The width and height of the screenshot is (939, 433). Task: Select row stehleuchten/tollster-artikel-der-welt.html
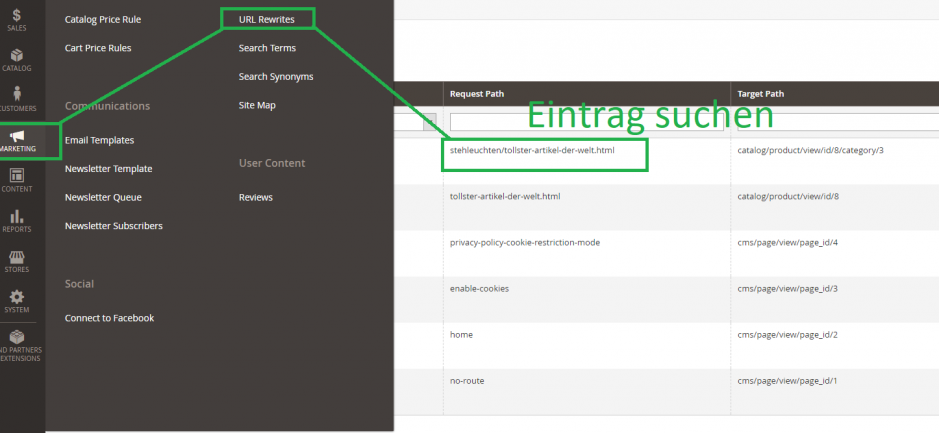(x=532, y=150)
